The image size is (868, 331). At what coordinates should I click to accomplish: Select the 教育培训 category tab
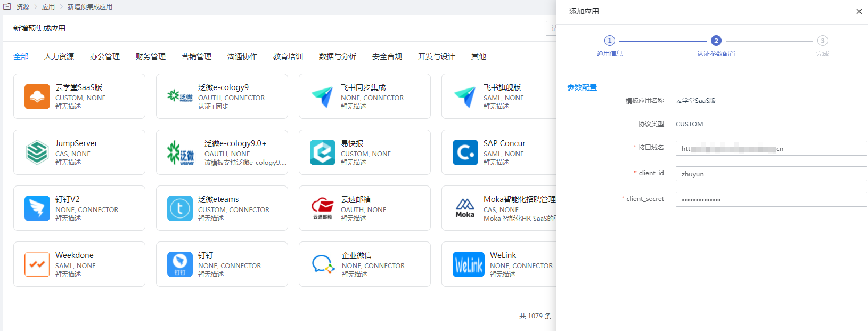coord(288,56)
